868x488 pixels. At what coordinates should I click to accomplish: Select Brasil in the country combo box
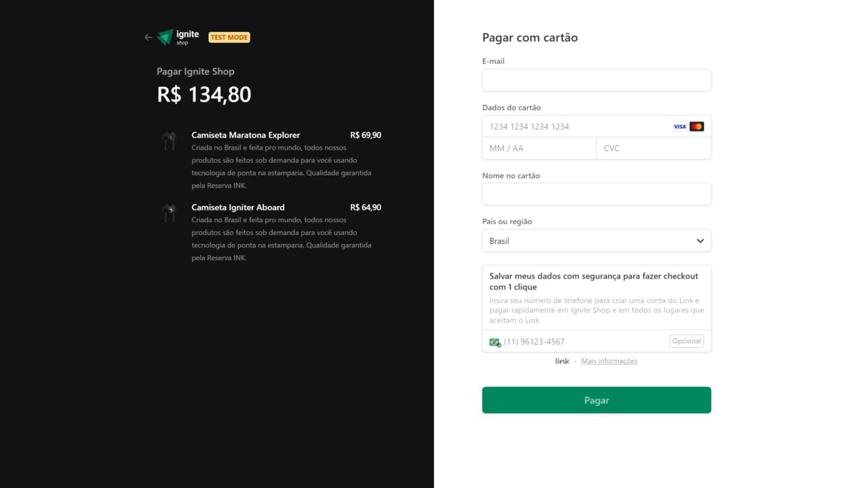coord(596,241)
